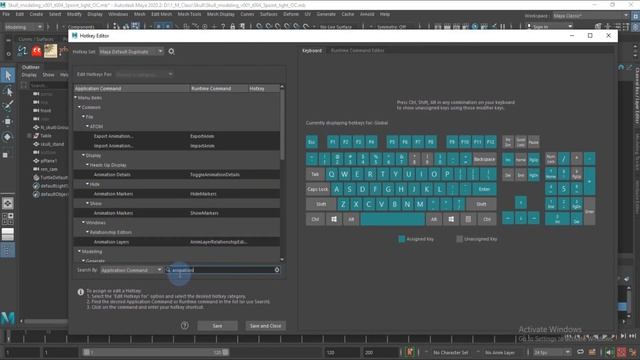Click the beige textured shelf icon
The width and height of the screenshot is (640, 360).
tap(51, 51)
